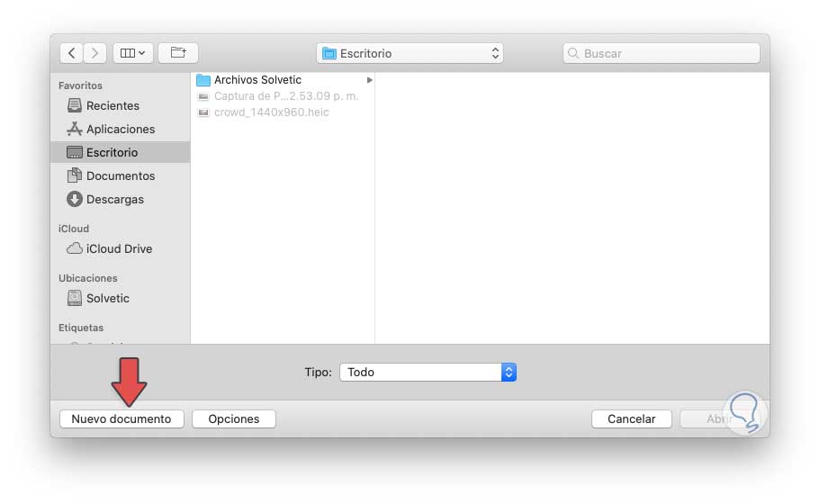The height and width of the screenshot is (504, 820).
Task: Click the magnifier icon in search field
Action: [573, 53]
